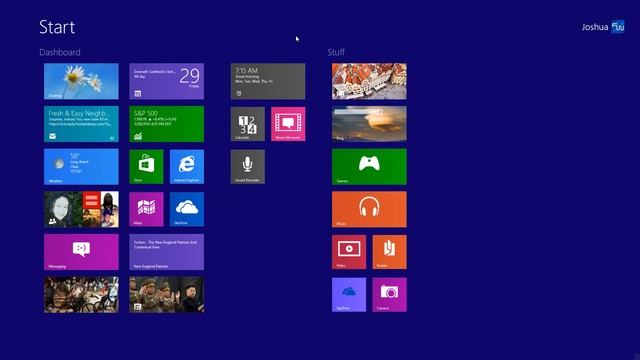Screen dimensions: 640x360
Task: Launch the Messaging tile
Action: 81,252
